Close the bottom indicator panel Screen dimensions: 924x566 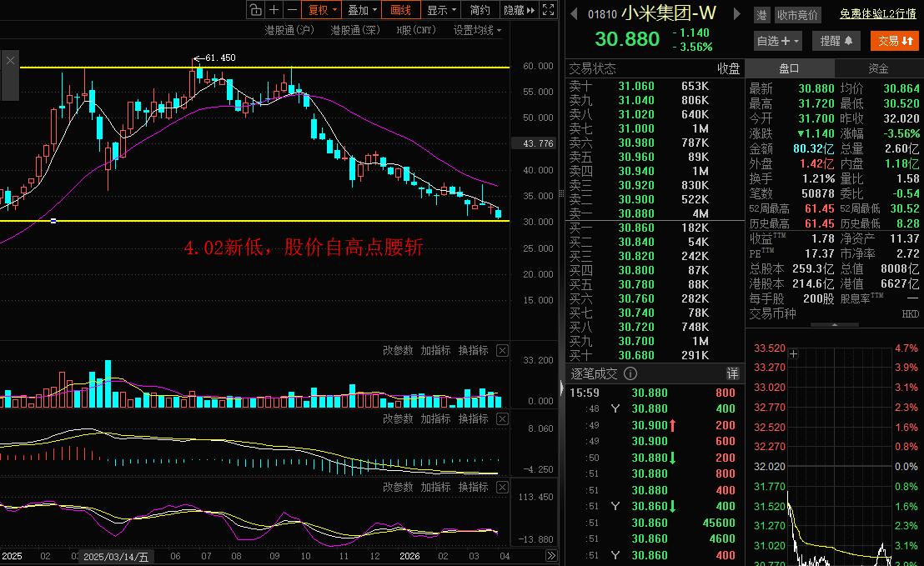(x=502, y=487)
